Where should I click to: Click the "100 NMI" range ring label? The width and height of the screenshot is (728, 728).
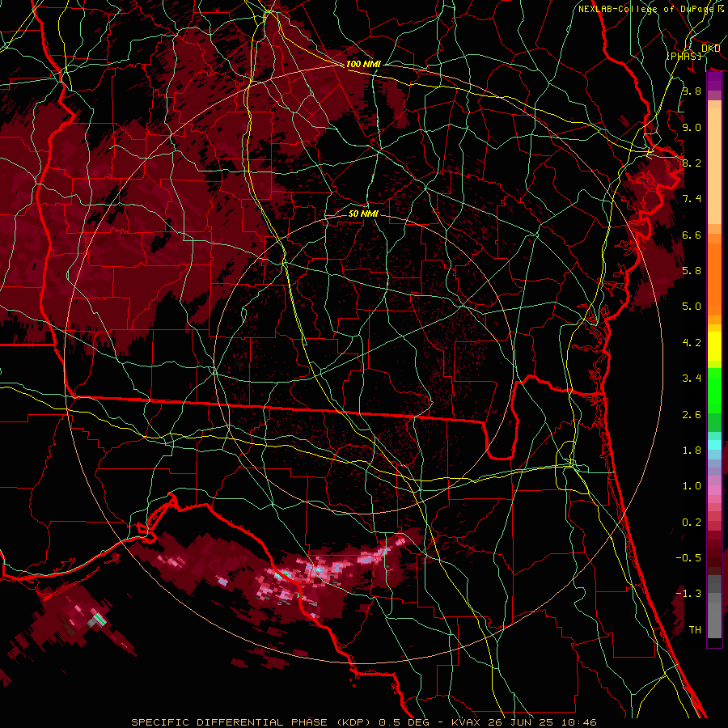click(x=363, y=64)
